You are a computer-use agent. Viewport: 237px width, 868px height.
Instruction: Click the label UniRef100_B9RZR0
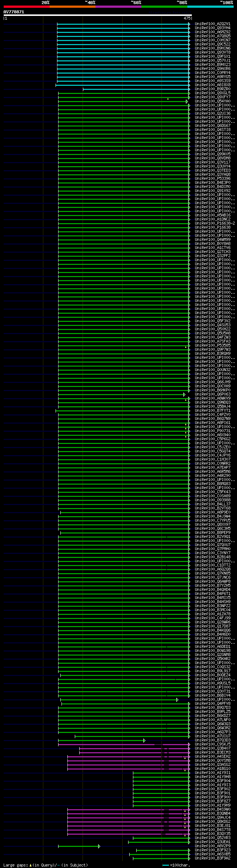coord(213,89)
